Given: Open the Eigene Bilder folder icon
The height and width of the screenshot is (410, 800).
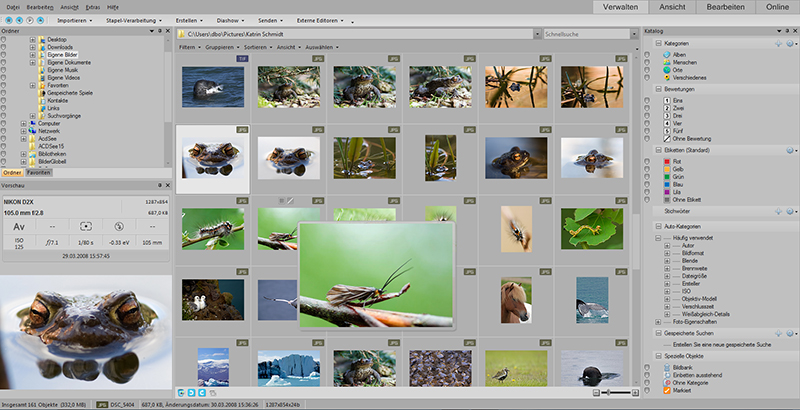Looking at the screenshot, I should click(40, 54).
